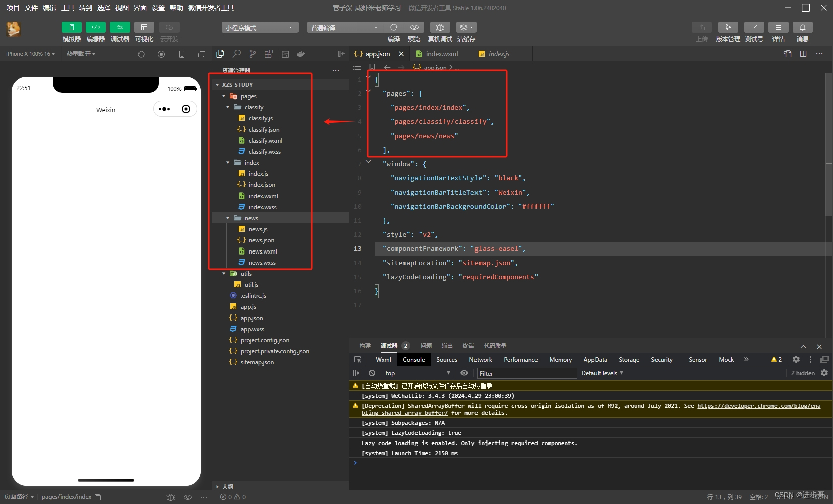Open the 2 hidden messages indicator
833x504 pixels.
point(803,373)
